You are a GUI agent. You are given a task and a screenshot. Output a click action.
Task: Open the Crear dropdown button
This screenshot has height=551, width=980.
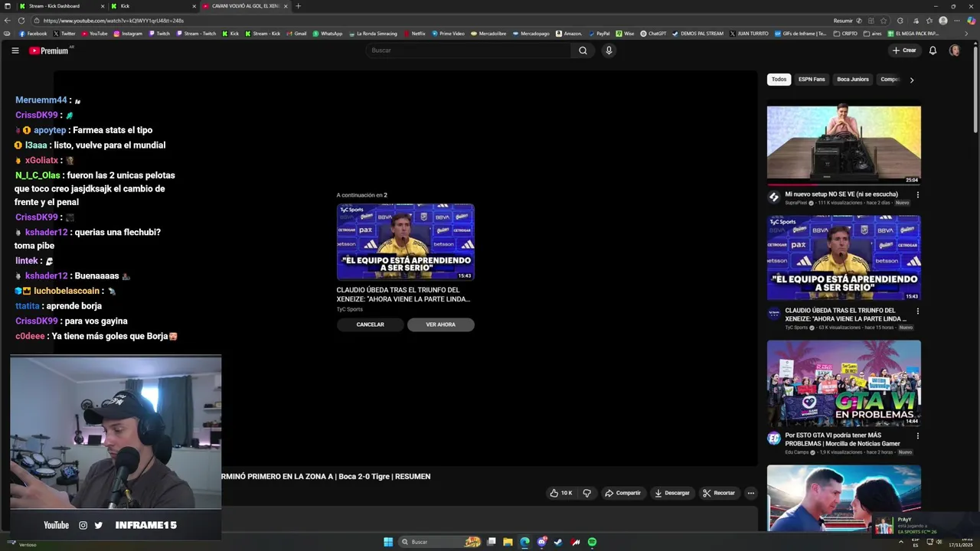[904, 51]
